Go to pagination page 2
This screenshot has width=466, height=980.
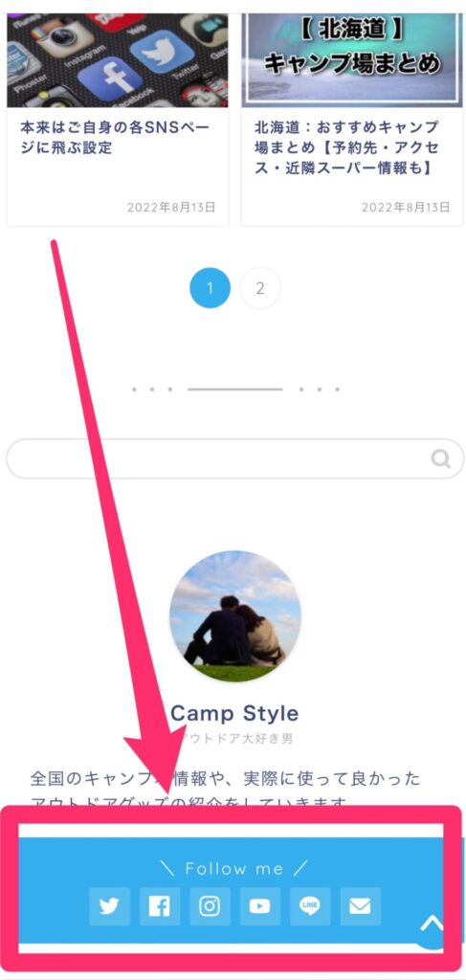[260, 288]
